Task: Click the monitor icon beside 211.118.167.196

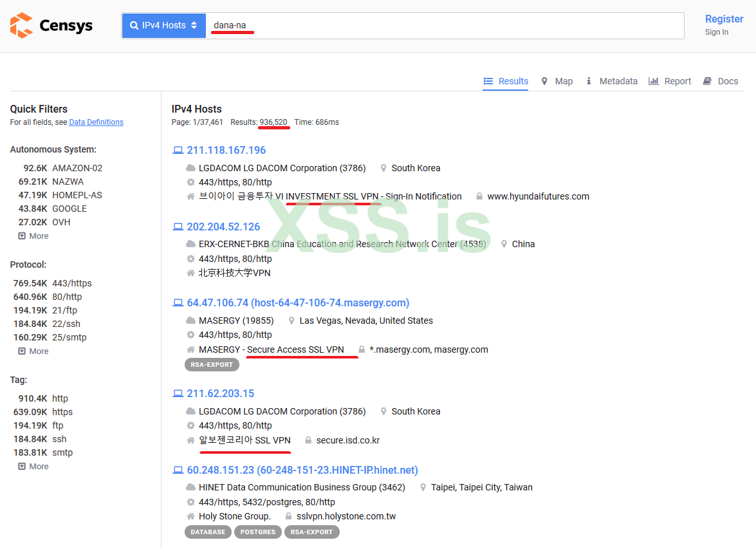Action: click(178, 149)
